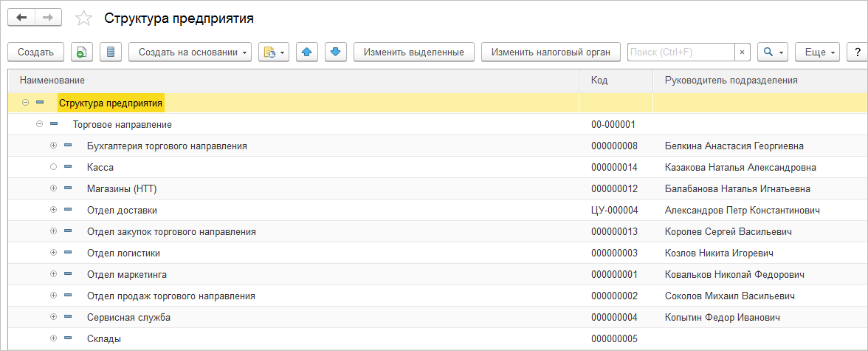Click into the 'Поиск (Ctrl+F)' search field
868x351 pixels.
[679, 52]
